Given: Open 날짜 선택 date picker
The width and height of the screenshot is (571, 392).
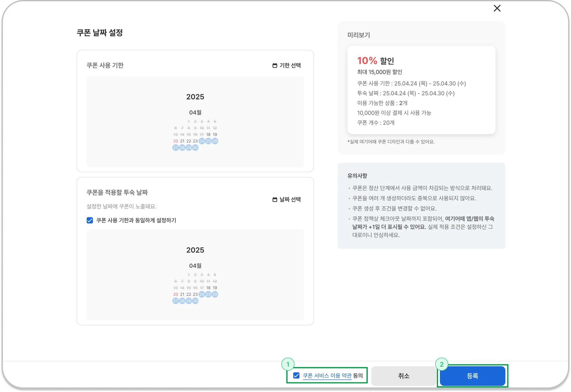Looking at the screenshot, I should (x=290, y=199).
